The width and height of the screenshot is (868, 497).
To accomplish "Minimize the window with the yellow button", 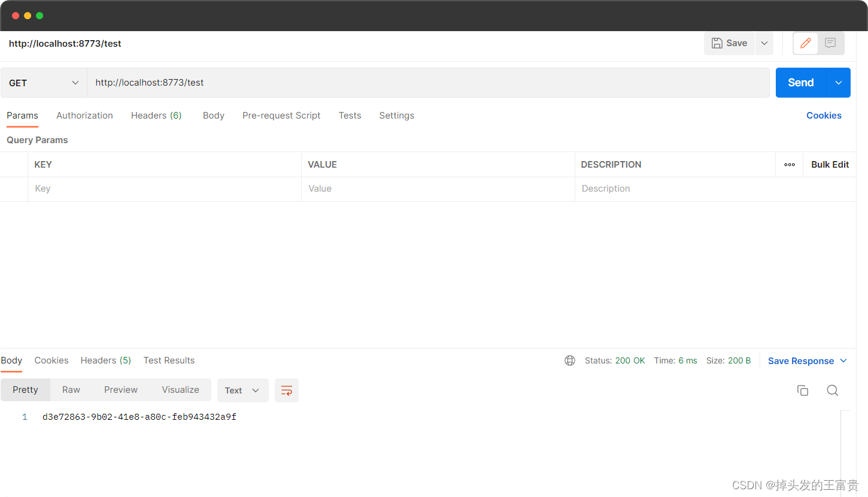I will click(x=28, y=16).
